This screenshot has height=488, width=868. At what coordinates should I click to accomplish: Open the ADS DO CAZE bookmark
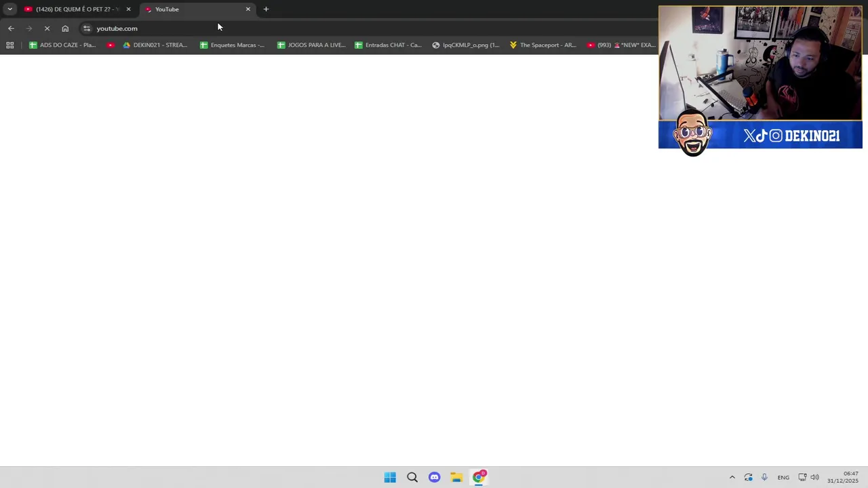[x=62, y=45]
